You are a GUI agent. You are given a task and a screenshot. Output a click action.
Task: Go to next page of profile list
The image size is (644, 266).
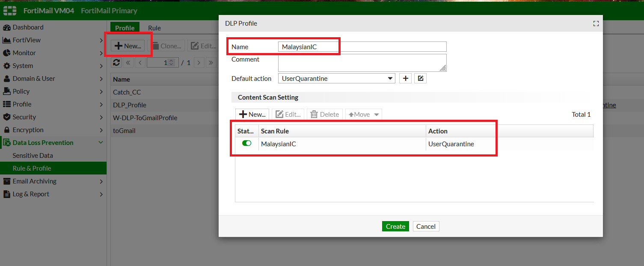(x=199, y=62)
